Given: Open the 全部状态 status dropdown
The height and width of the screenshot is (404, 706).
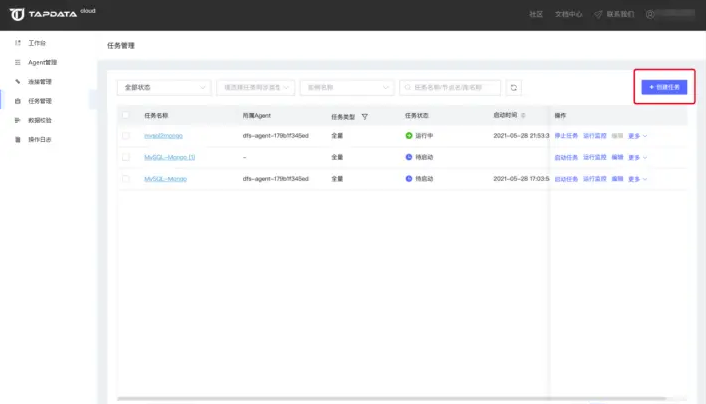Looking at the screenshot, I should click(164, 88).
